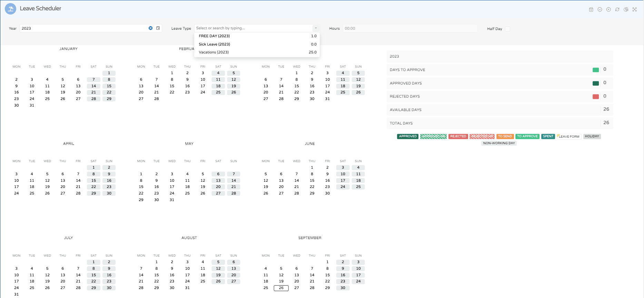Click the Rejected Days red swatch

point(596,97)
